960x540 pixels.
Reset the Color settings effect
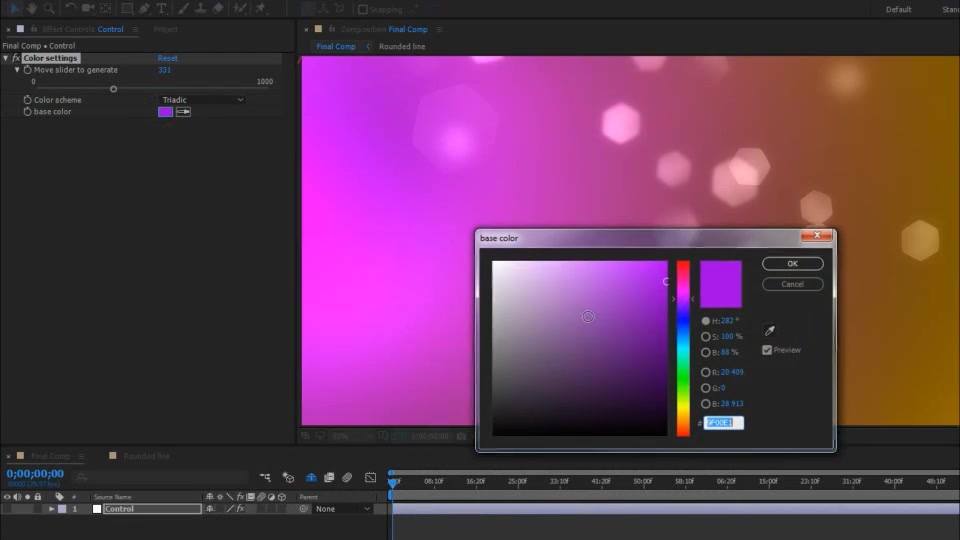167,58
